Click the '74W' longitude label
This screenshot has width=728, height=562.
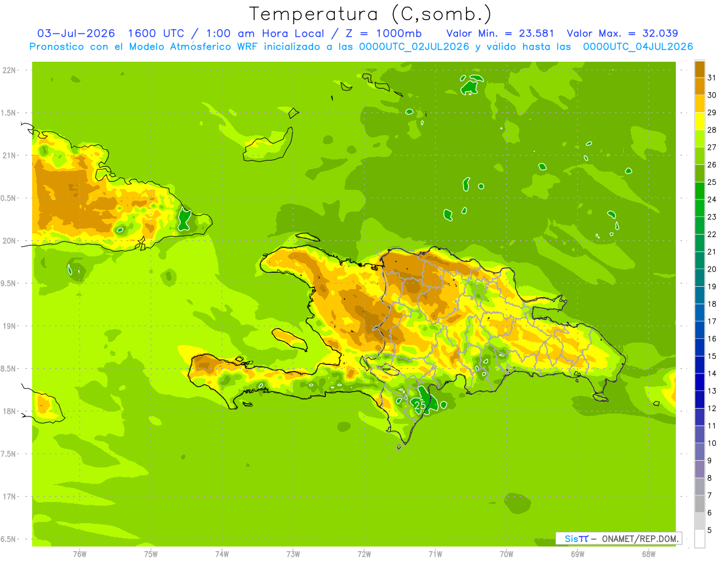pos(222,554)
